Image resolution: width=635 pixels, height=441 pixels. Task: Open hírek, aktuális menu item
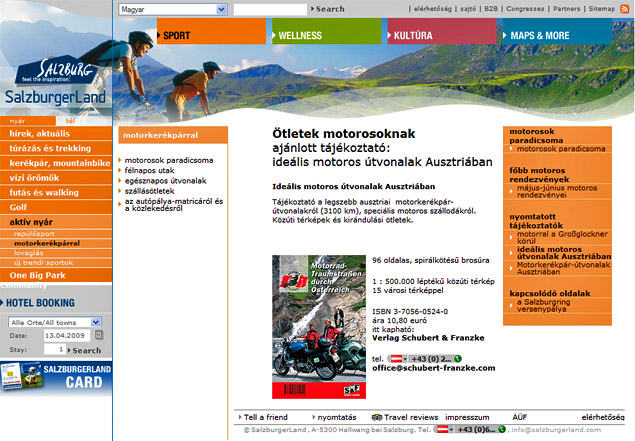(x=56, y=133)
